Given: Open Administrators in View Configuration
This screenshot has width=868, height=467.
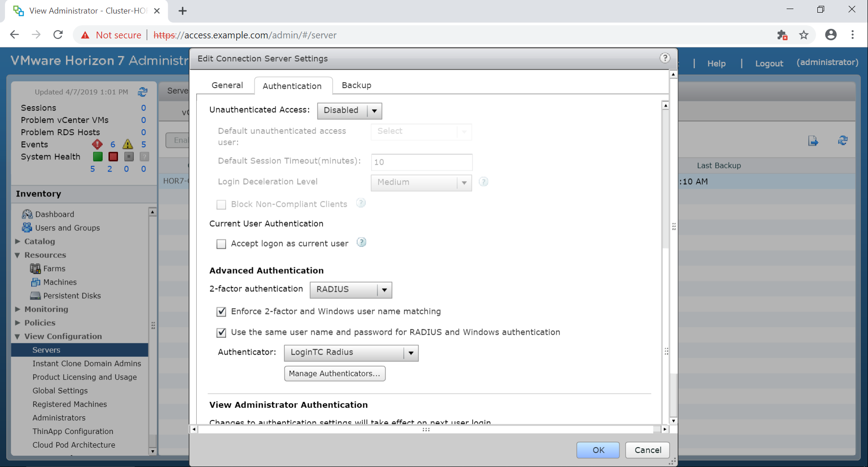Looking at the screenshot, I should click(59, 417).
